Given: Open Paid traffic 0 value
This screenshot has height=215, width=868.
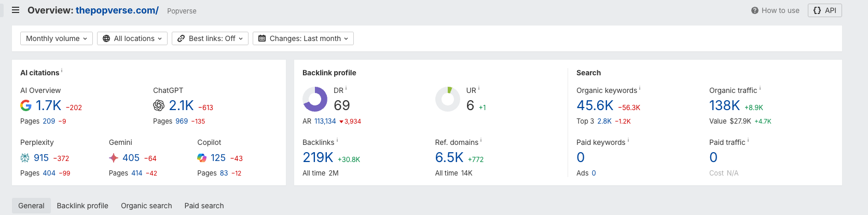Looking at the screenshot, I should point(713,157).
